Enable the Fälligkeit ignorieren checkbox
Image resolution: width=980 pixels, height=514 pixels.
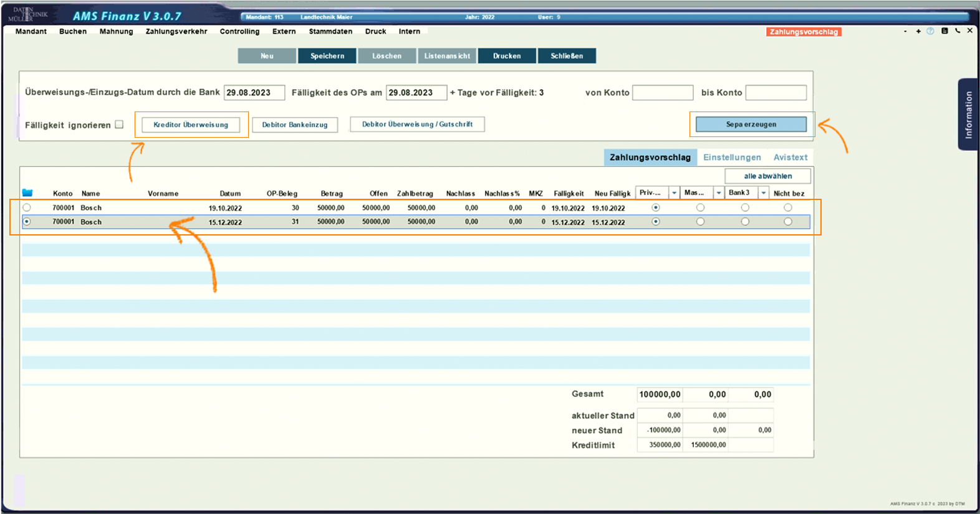119,125
